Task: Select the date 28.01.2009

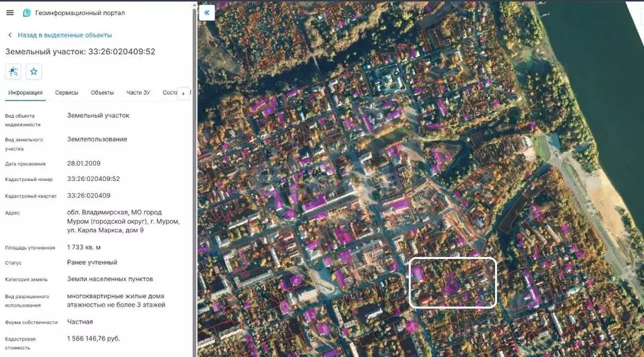Action: click(84, 163)
